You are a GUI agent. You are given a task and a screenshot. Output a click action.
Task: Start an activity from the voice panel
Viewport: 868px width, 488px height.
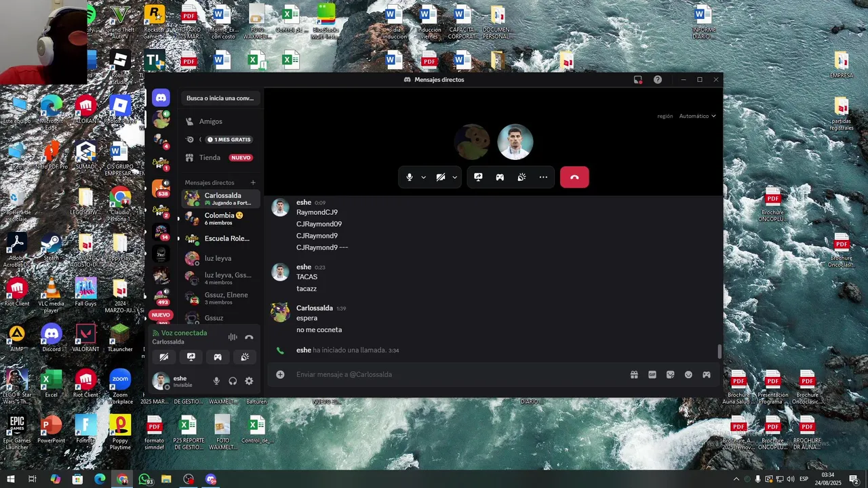coord(218,357)
